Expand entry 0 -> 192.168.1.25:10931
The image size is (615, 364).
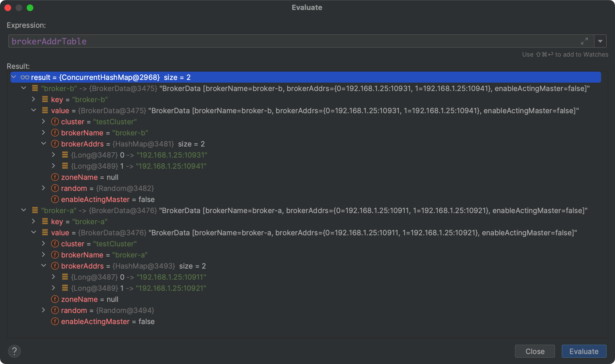(54, 155)
